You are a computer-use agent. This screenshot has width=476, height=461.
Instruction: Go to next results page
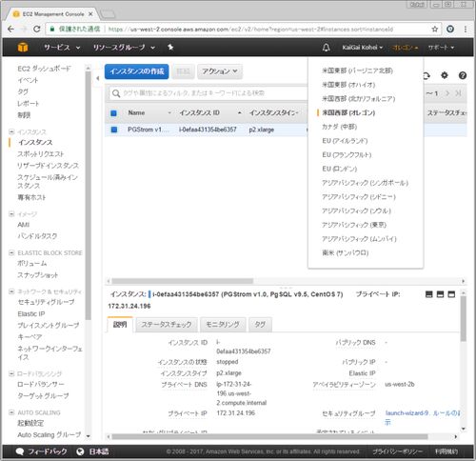pos(447,93)
